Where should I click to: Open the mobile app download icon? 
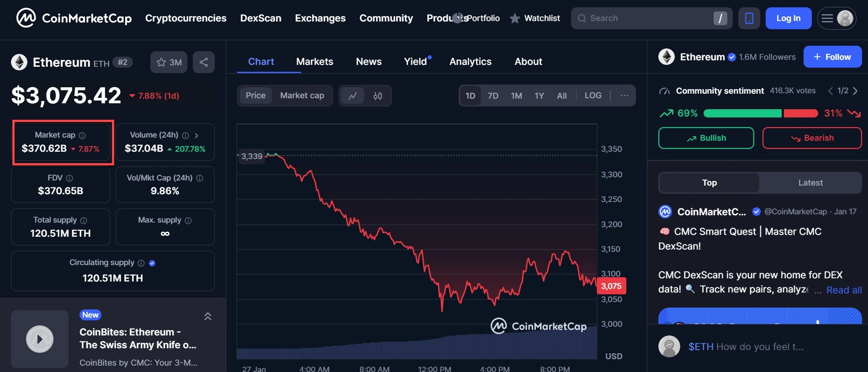tap(749, 18)
